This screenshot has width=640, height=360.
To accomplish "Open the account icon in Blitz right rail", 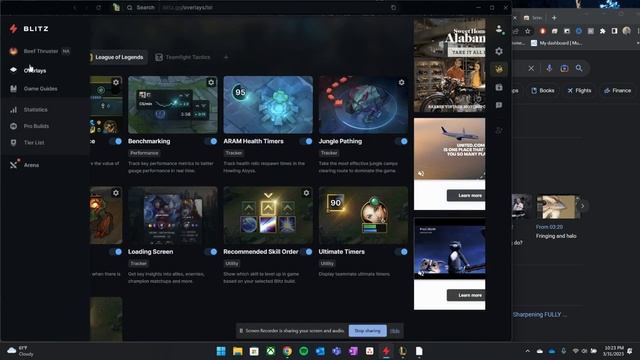I will pyautogui.click(x=499, y=29).
